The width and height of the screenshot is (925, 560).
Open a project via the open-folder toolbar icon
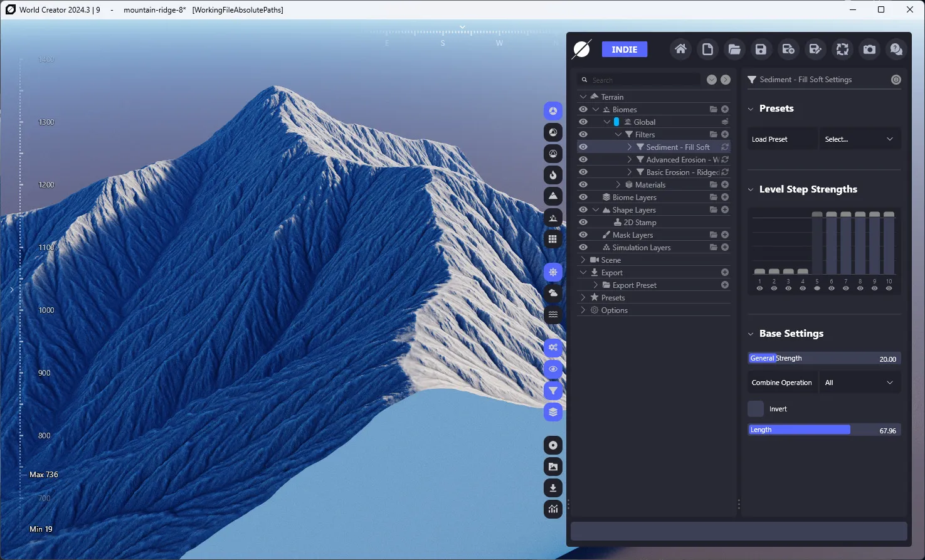(x=734, y=50)
